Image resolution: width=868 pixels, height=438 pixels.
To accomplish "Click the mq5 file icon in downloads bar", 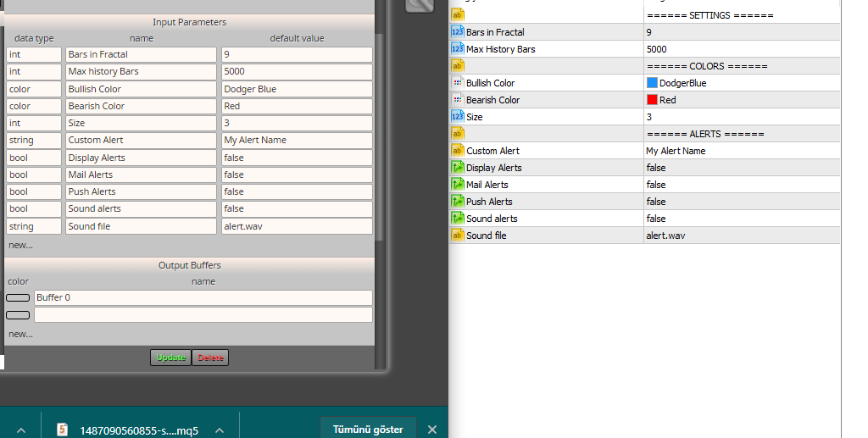I will coord(63,430).
